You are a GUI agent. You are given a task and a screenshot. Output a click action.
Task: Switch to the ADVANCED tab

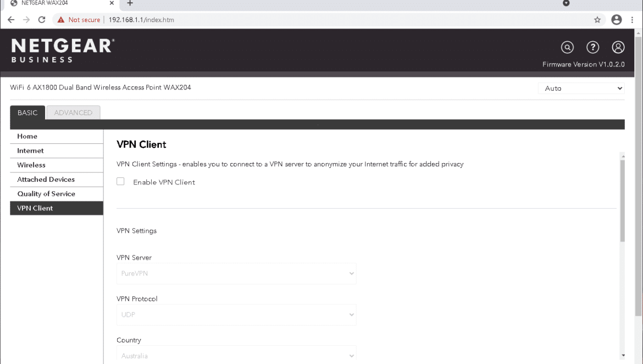[x=74, y=113]
